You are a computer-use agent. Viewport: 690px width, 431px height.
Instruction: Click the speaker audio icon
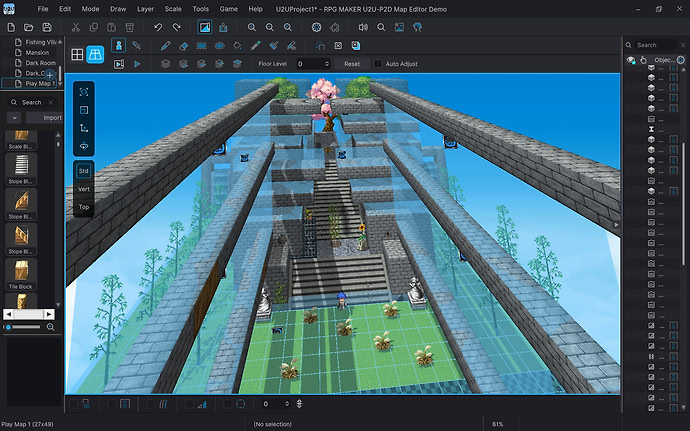pos(363,27)
